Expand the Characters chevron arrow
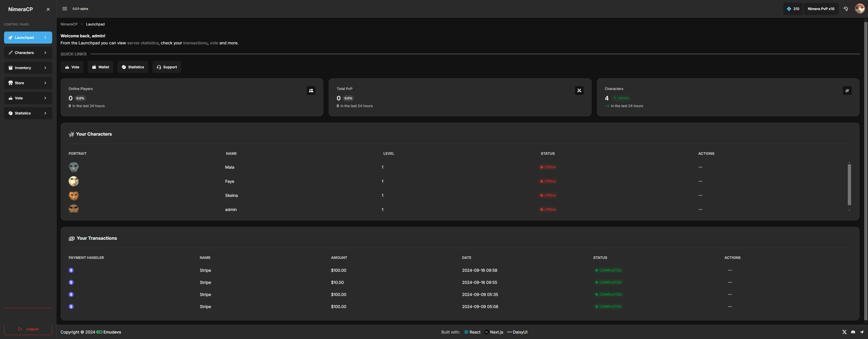868x339 pixels. coord(45,53)
